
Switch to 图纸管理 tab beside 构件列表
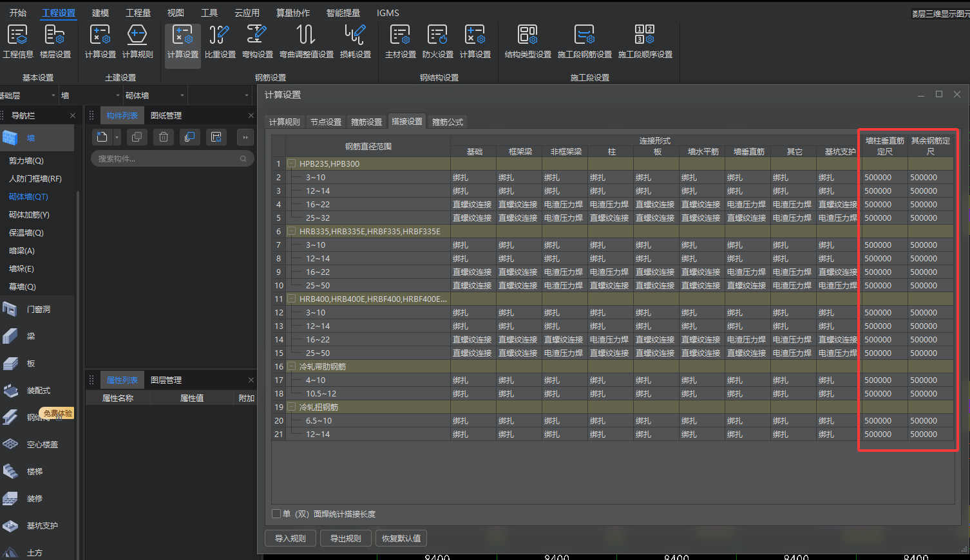tap(166, 115)
